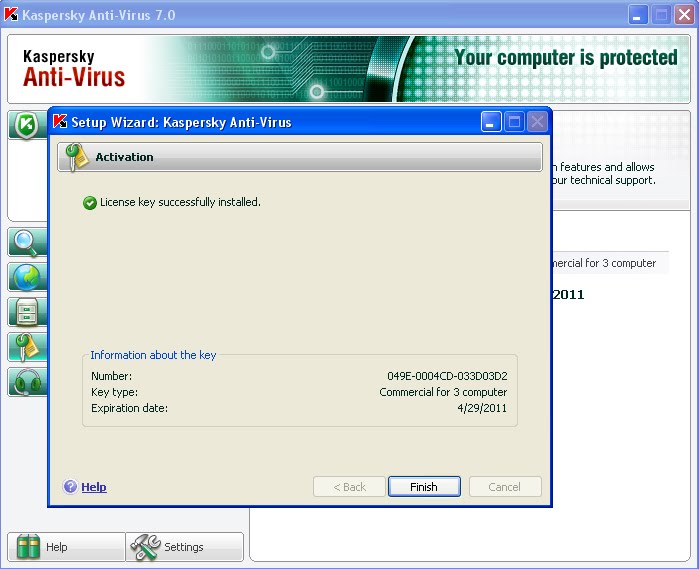Click the green check success icon
Screen dimensions: 699x569
90,203
